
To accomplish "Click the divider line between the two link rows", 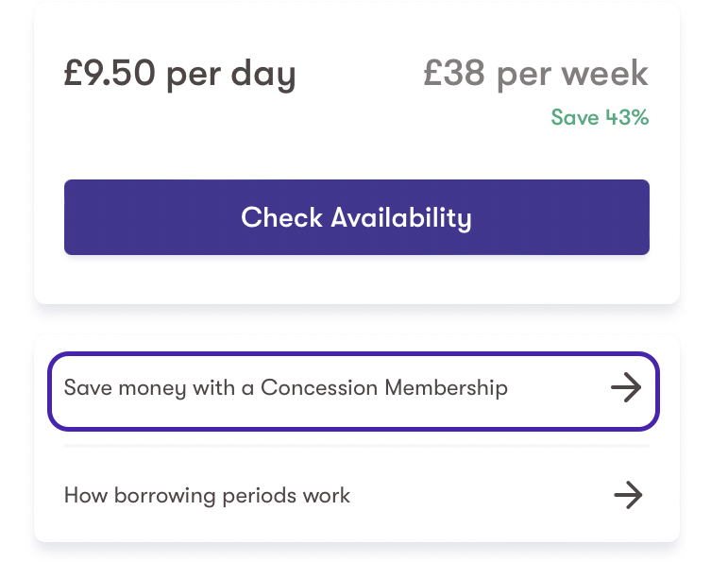I will (356, 445).
